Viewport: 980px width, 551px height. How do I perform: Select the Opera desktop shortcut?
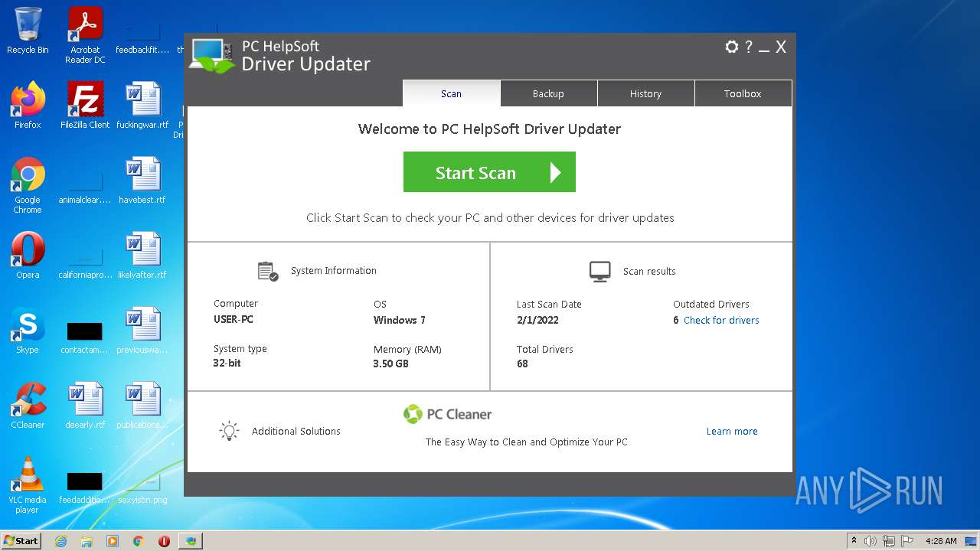point(28,256)
